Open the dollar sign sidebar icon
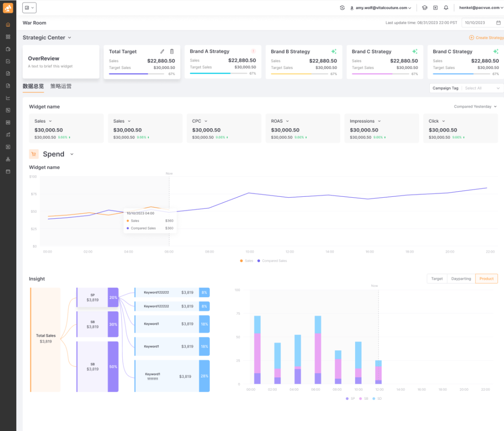The width and height of the screenshot is (504, 431). point(8,147)
